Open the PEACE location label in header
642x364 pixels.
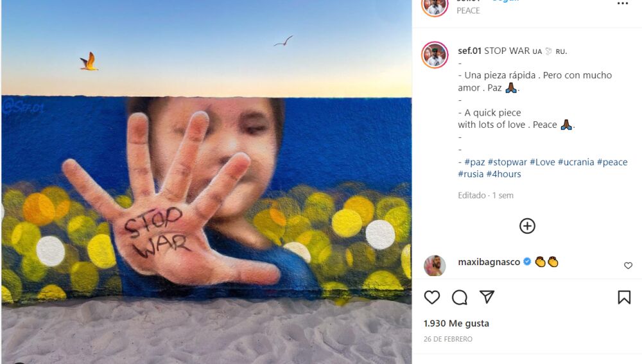tap(468, 11)
